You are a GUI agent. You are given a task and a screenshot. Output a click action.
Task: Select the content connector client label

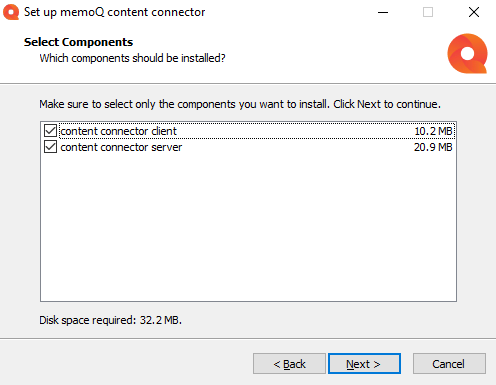(x=118, y=131)
